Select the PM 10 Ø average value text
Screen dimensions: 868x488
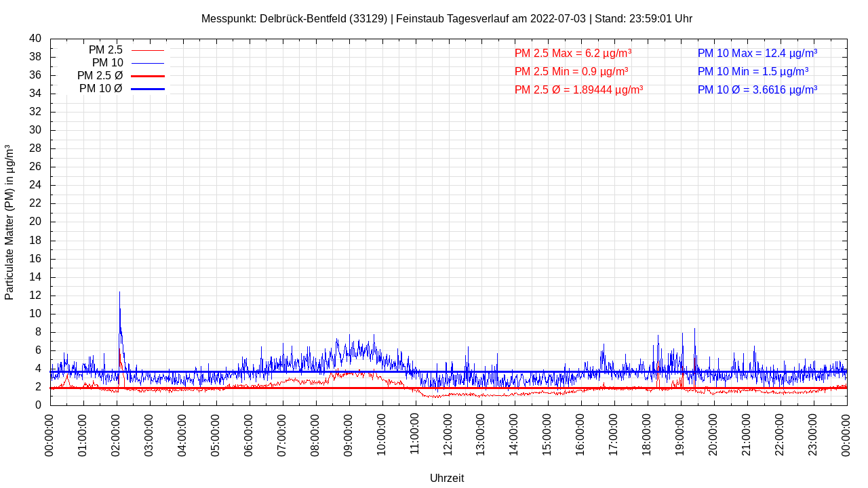tap(757, 89)
